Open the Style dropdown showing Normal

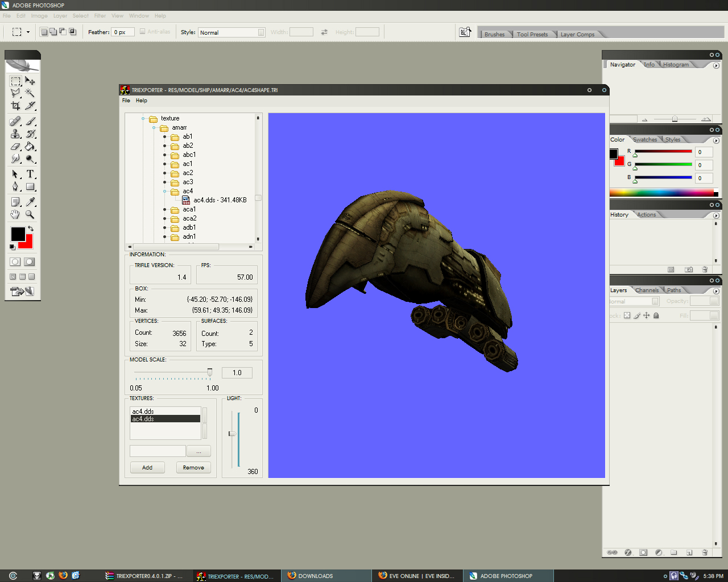tap(231, 32)
